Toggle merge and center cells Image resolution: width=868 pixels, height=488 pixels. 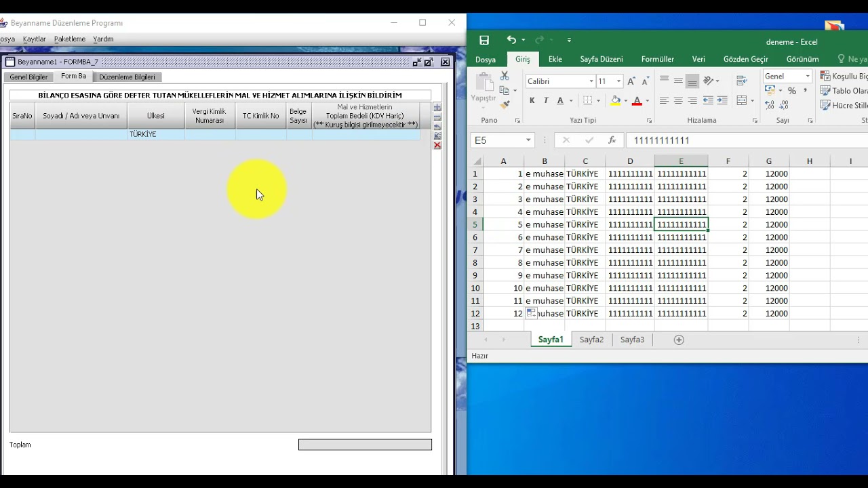coord(741,101)
